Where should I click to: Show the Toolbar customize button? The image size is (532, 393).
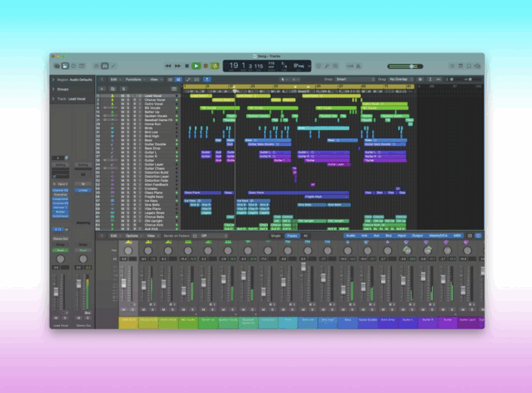[x=82, y=66]
